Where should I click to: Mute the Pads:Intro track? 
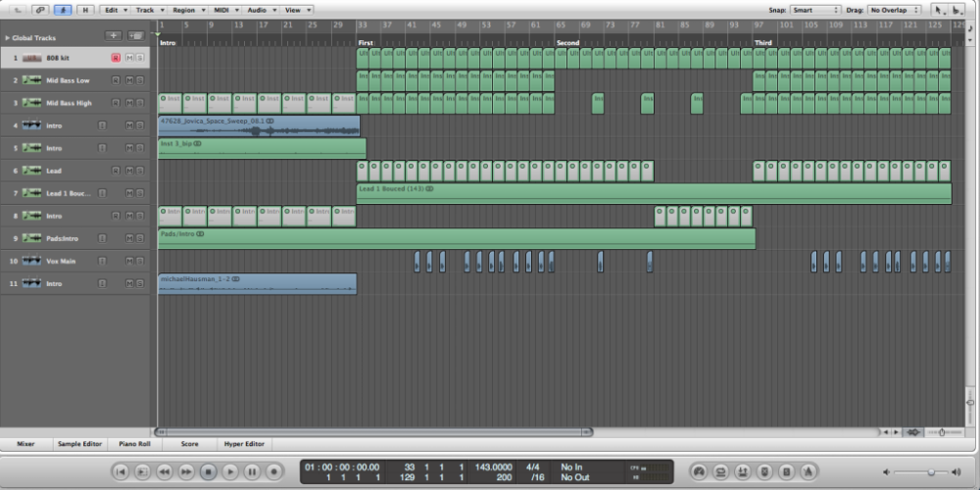[129, 238]
